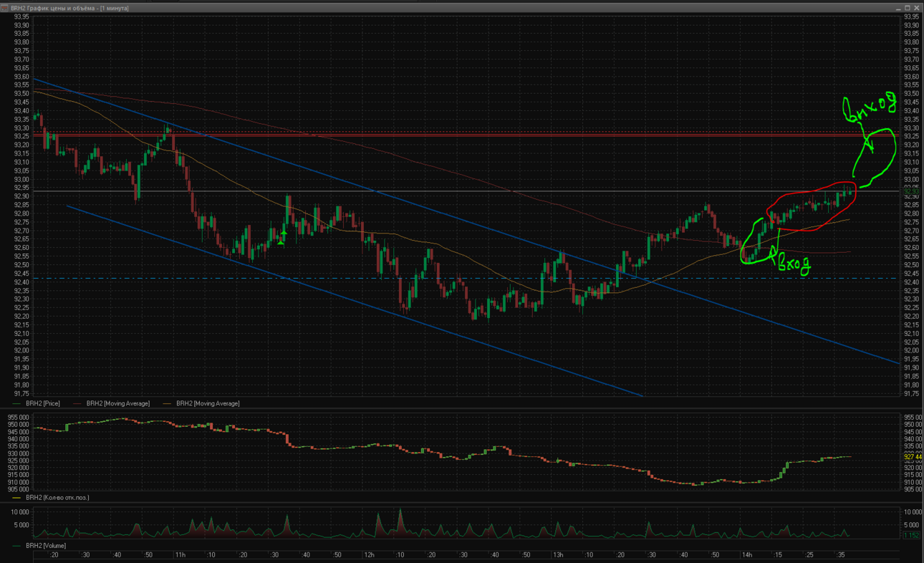Click the '12h' label on the time axis
924x563 pixels.
[370, 555]
